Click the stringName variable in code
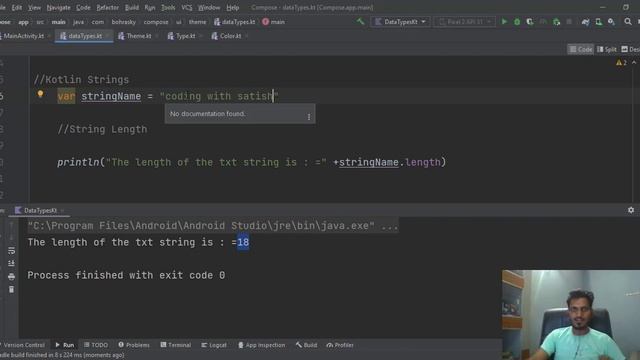 111,96
